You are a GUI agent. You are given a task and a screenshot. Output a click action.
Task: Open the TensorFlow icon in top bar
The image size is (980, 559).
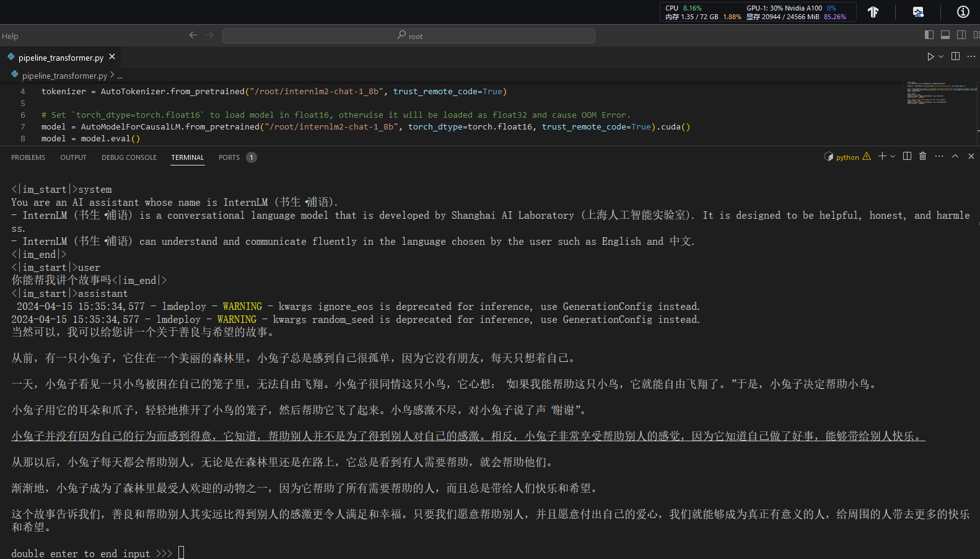[x=873, y=12]
